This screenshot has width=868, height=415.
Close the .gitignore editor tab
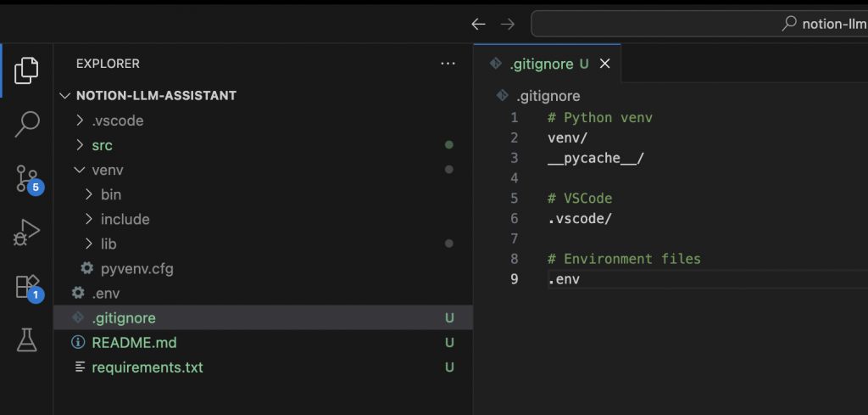604,64
